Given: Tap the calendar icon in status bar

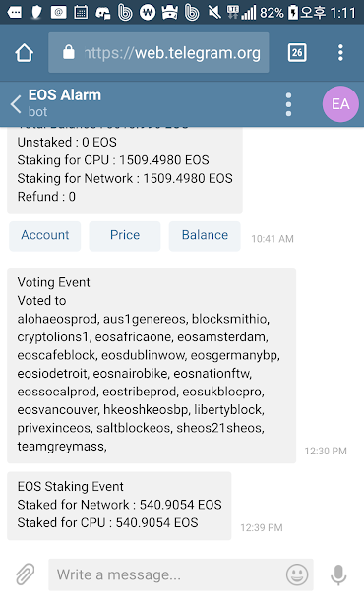Looking at the screenshot, I should point(81,13).
